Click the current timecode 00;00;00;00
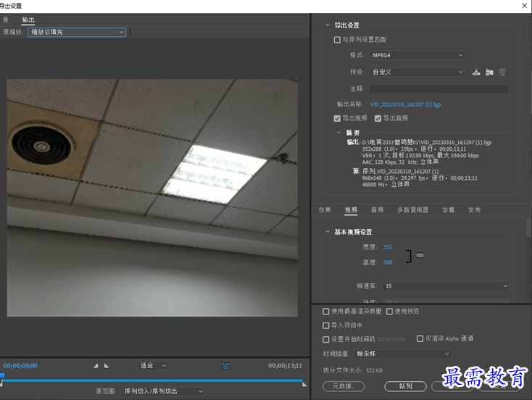 pos(20,366)
